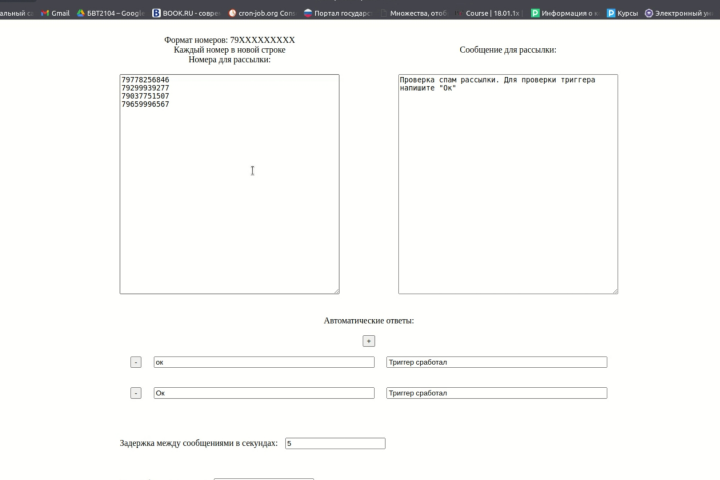The height and width of the screenshot is (480, 720).
Task: Click the 'Сообщение для рассылки:' label
Action: (508, 50)
